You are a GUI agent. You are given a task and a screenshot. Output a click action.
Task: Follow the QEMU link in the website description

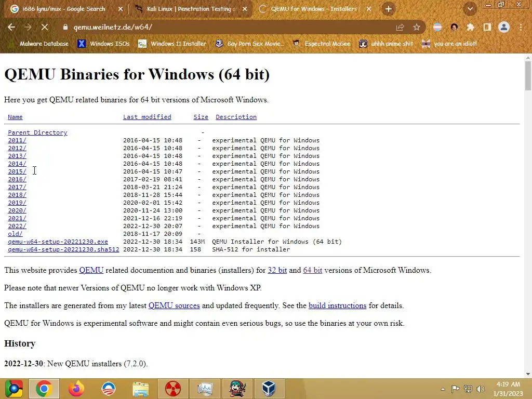91,270
